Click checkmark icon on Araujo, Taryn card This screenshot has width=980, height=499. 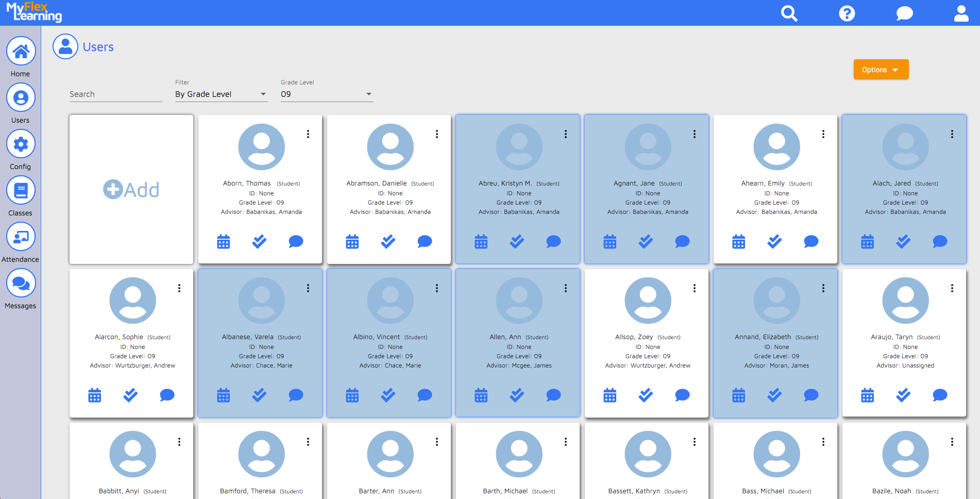coord(903,395)
